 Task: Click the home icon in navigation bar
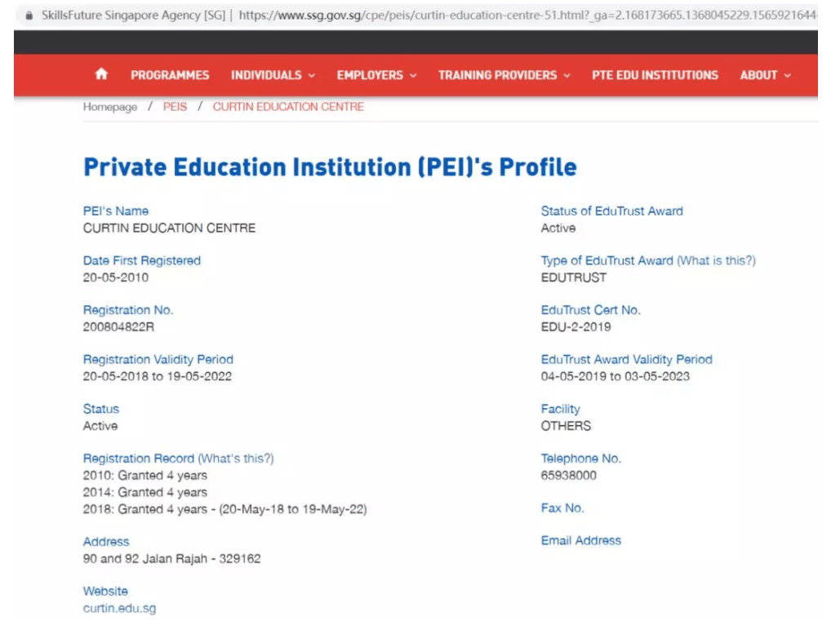(x=101, y=74)
